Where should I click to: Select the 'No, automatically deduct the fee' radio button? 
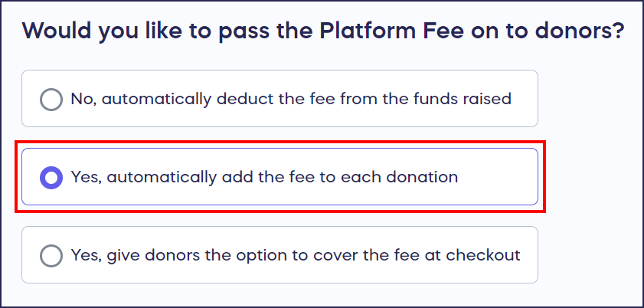coord(51,99)
